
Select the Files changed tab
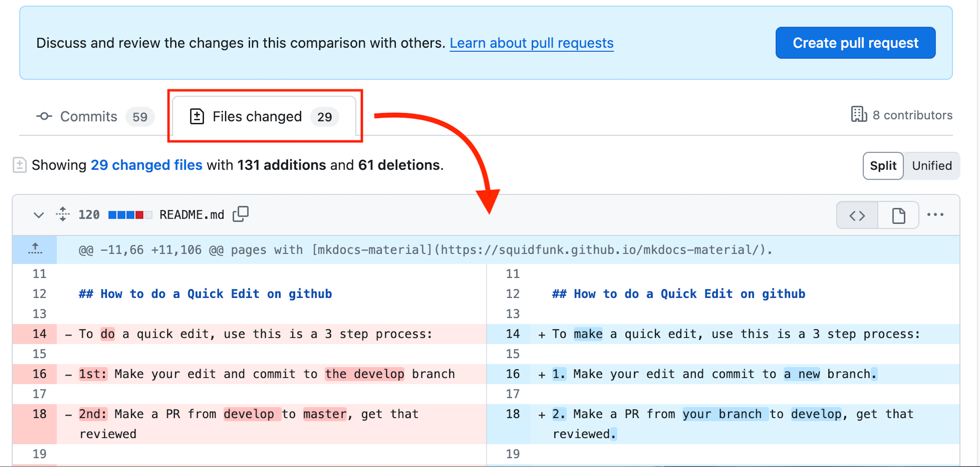264,117
